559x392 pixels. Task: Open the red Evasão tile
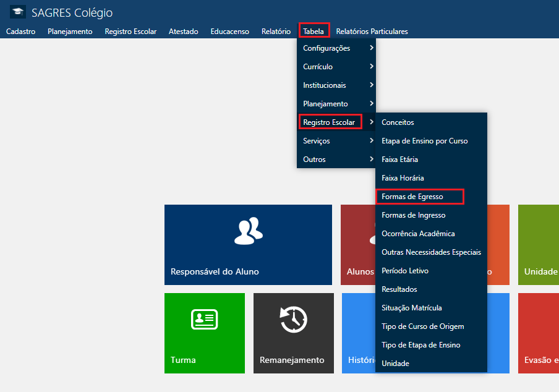coord(538,333)
